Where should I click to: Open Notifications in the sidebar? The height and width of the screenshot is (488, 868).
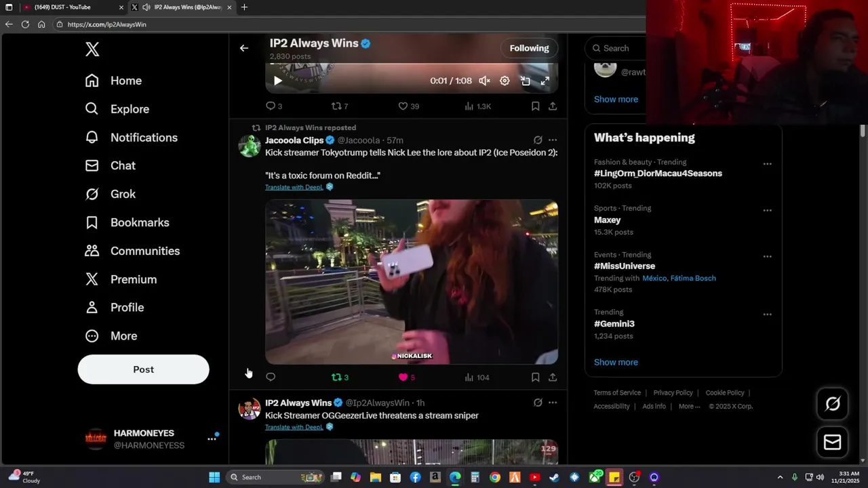131,138
